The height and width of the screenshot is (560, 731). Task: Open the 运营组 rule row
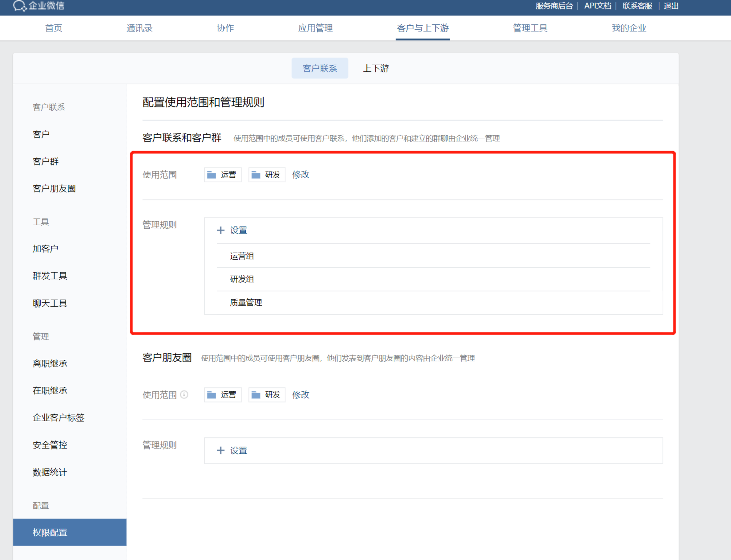coord(434,256)
